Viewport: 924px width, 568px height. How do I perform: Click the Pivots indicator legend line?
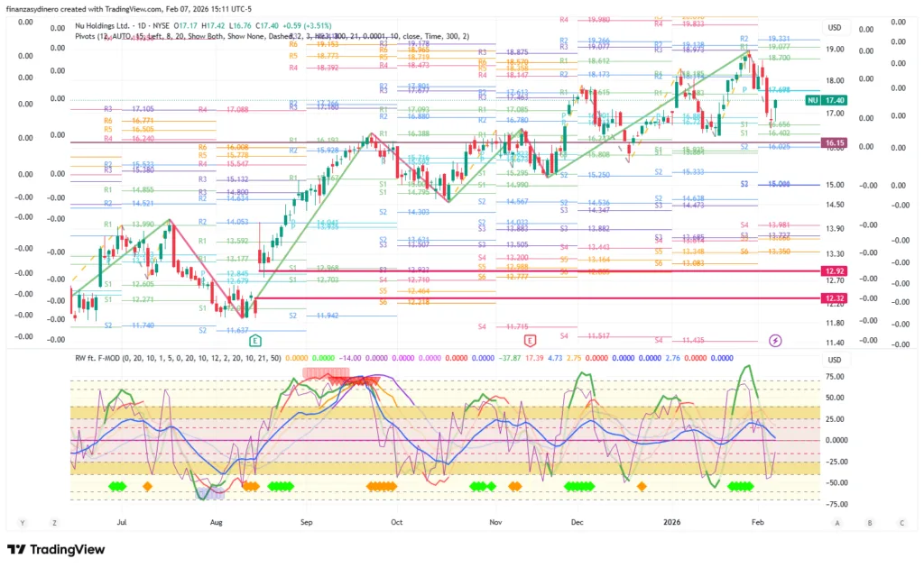click(271, 36)
